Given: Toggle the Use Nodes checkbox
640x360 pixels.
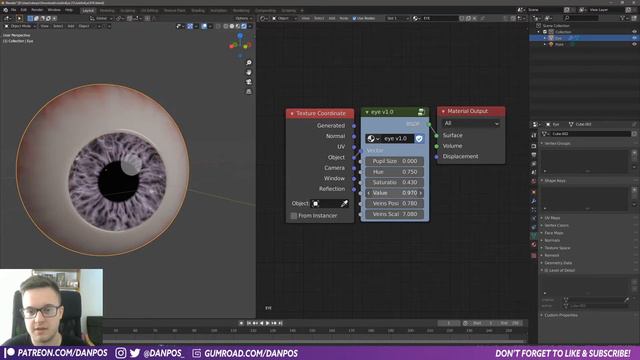Looking at the screenshot, I should pyautogui.click(x=354, y=18).
